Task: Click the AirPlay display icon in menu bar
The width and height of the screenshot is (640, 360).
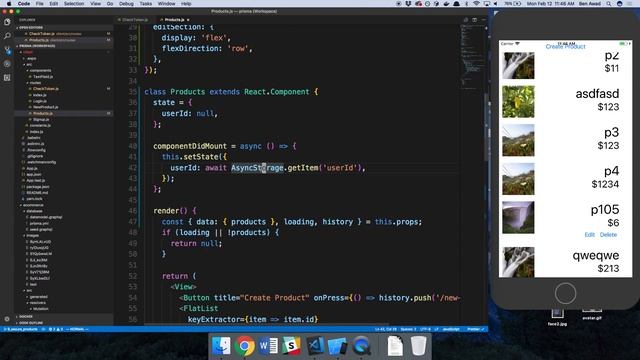Action: coord(487,4)
